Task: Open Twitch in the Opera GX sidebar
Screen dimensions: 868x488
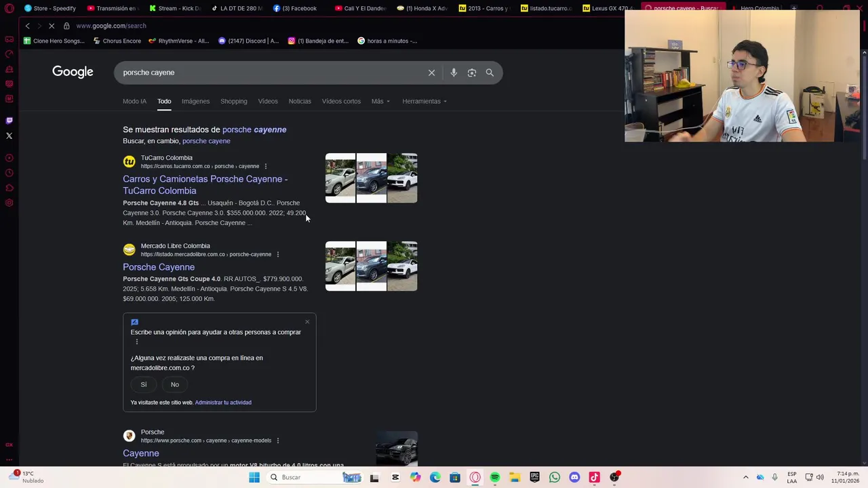Action: 9,121
